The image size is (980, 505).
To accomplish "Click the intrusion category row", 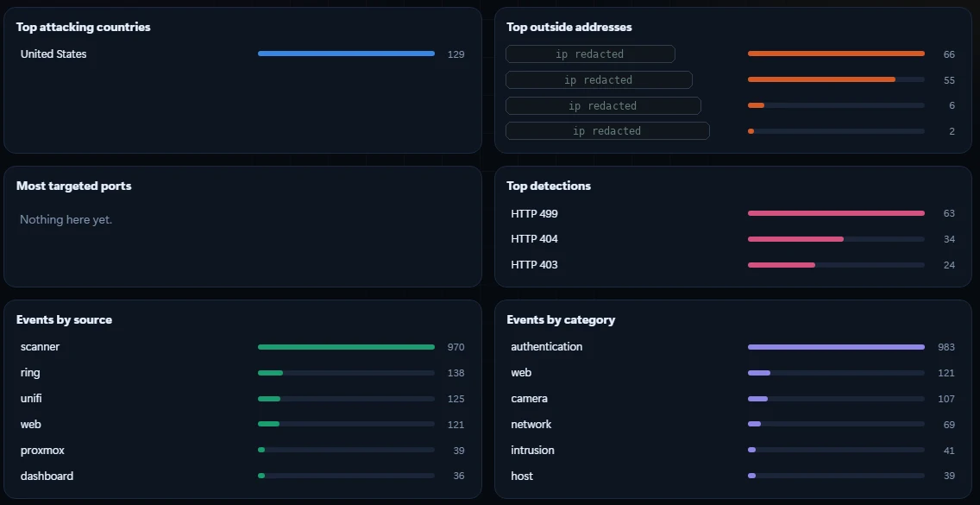I will click(x=732, y=451).
